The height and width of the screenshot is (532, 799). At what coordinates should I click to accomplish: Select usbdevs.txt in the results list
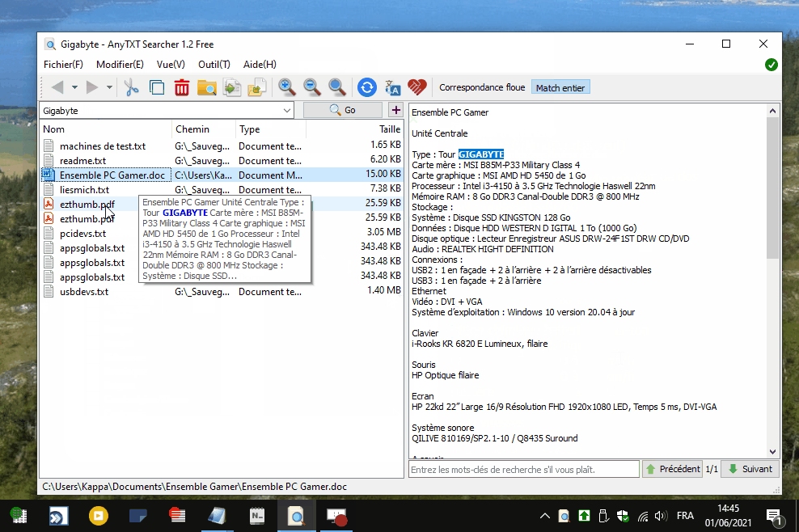coord(83,292)
